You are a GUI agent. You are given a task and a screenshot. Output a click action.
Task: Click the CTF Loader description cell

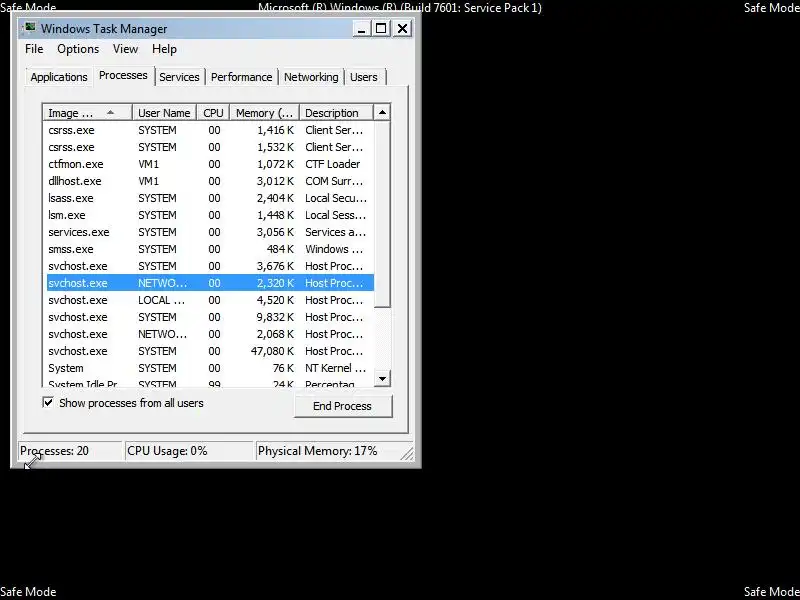click(x=333, y=164)
